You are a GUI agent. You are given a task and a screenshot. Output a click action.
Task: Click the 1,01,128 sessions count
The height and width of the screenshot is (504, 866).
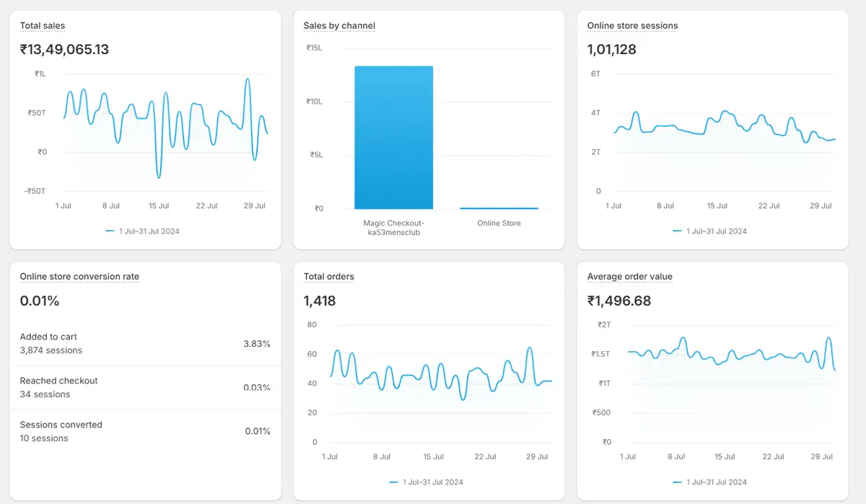tap(611, 50)
